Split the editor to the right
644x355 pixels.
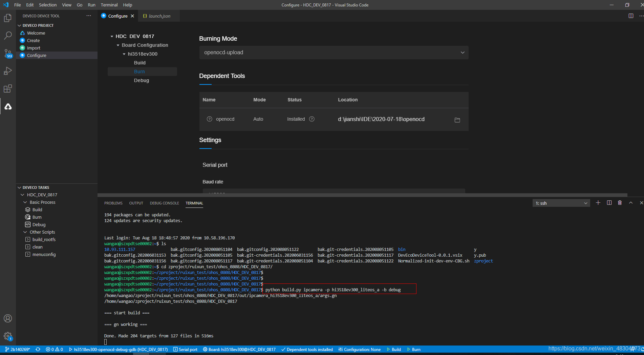[x=631, y=16]
